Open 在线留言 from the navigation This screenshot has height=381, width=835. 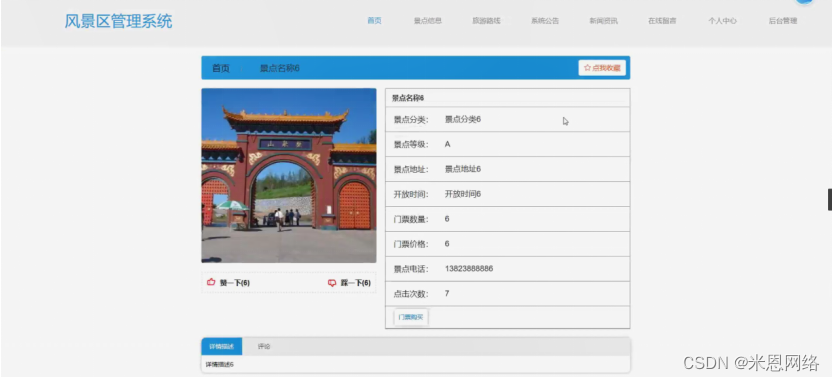pos(662,21)
